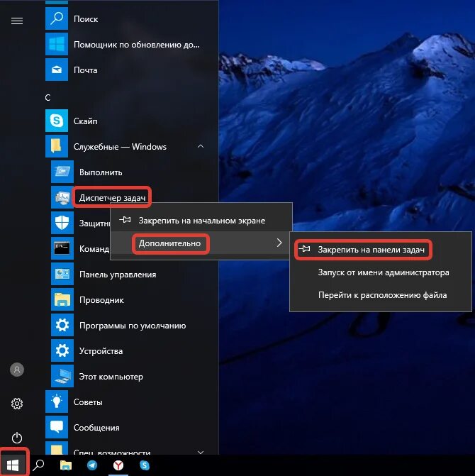Click the letter С section header
Image resolution: width=475 pixels, height=476 pixels.
pyautogui.click(x=48, y=97)
